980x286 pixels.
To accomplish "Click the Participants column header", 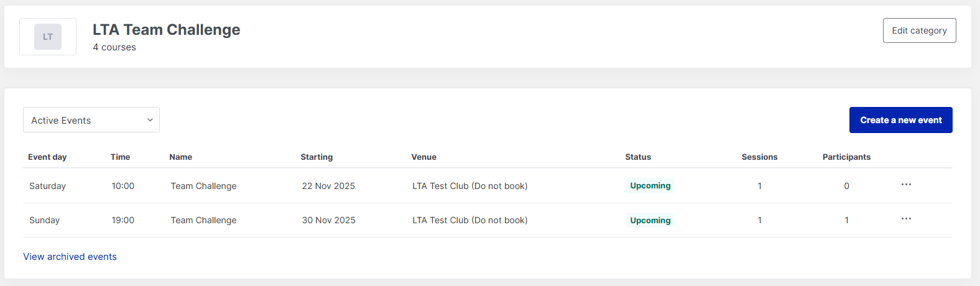I will (x=846, y=157).
